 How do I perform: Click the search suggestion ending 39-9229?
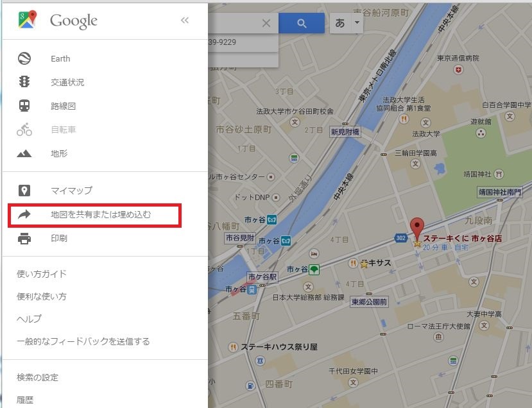coord(243,42)
